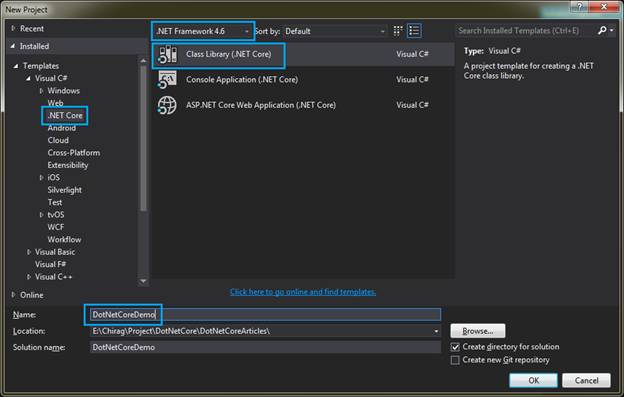
Task: Click the template tree scrollbar thumb
Action: tap(143, 138)
